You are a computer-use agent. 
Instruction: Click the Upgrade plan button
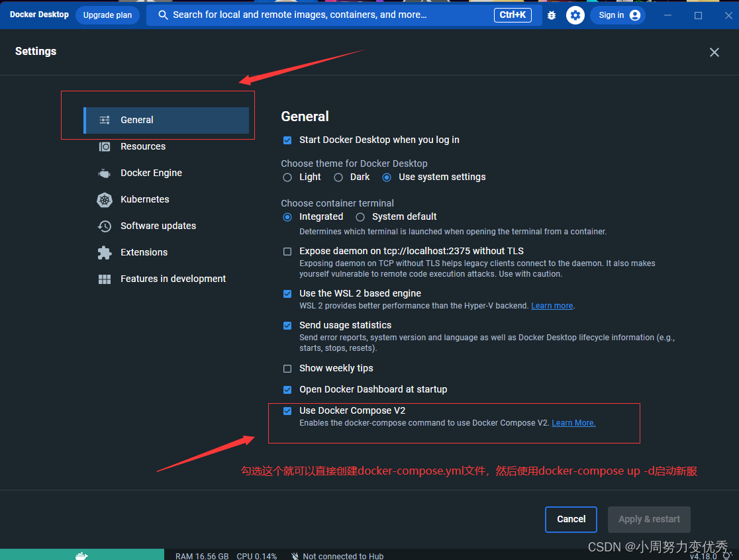coord(107,15)
